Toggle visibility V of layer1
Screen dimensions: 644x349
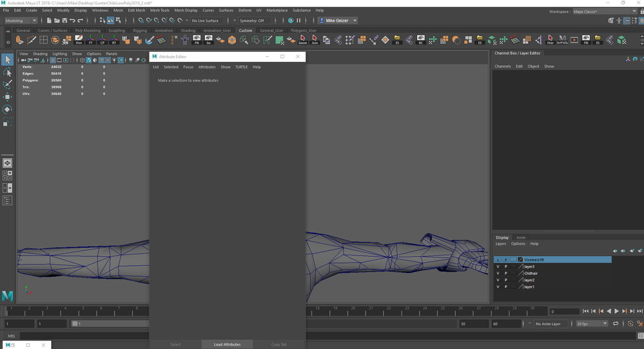(x=498, y=286)
